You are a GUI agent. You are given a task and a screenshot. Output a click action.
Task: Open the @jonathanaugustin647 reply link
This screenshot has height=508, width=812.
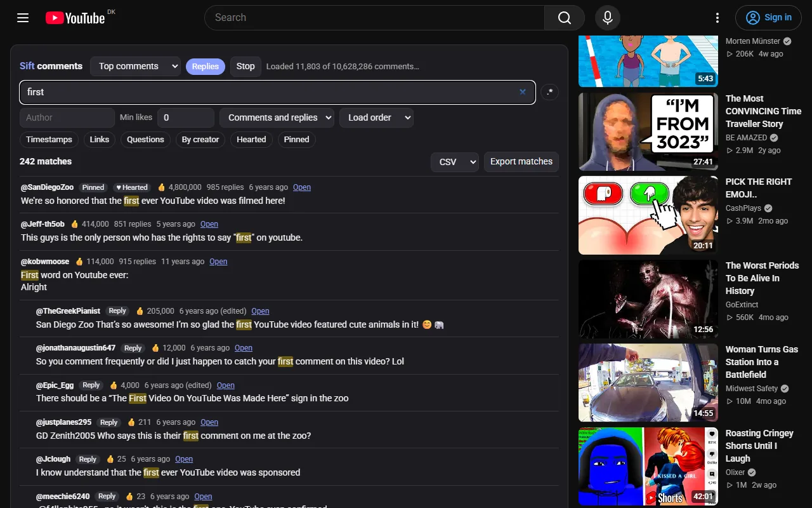244,348
